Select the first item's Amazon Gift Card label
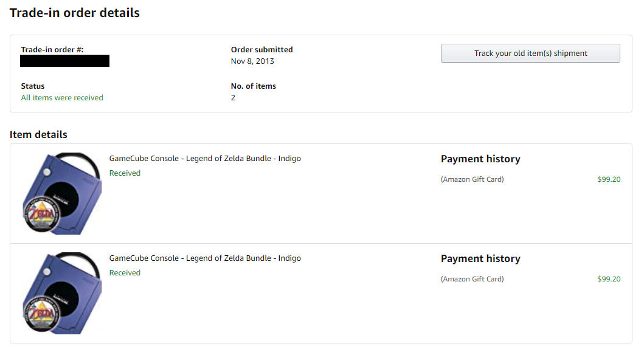The width and height of the screenshot is (644, 355). [473, 179]
